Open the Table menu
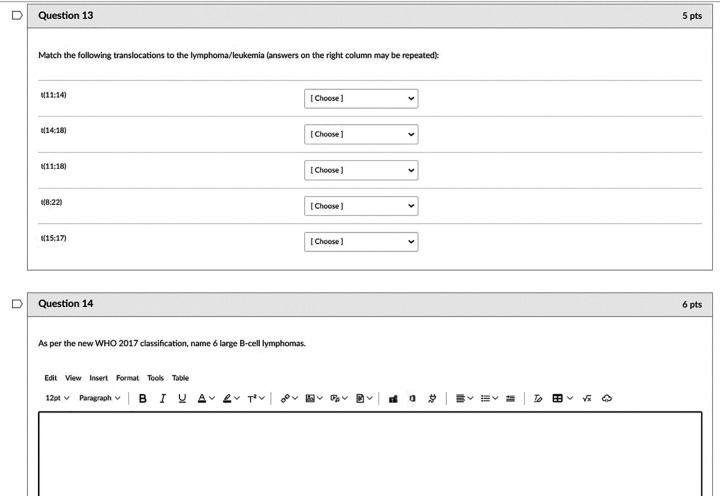The image size is (720, 496). pos(180,378)
